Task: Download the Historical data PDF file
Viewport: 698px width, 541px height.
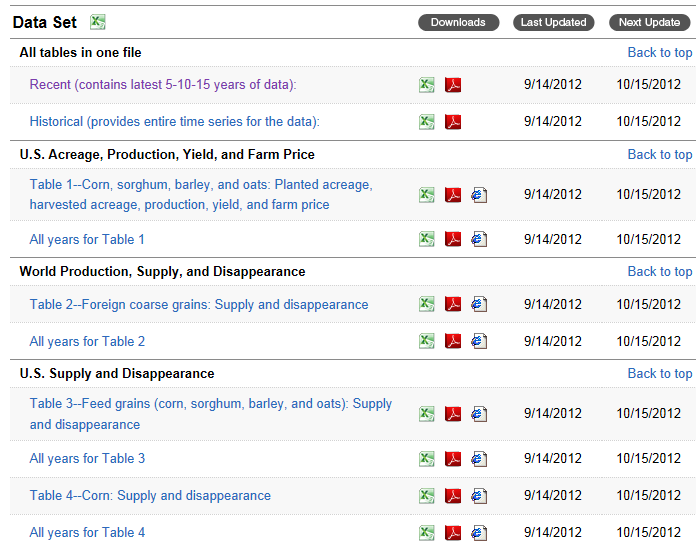Action: [453, 122]
